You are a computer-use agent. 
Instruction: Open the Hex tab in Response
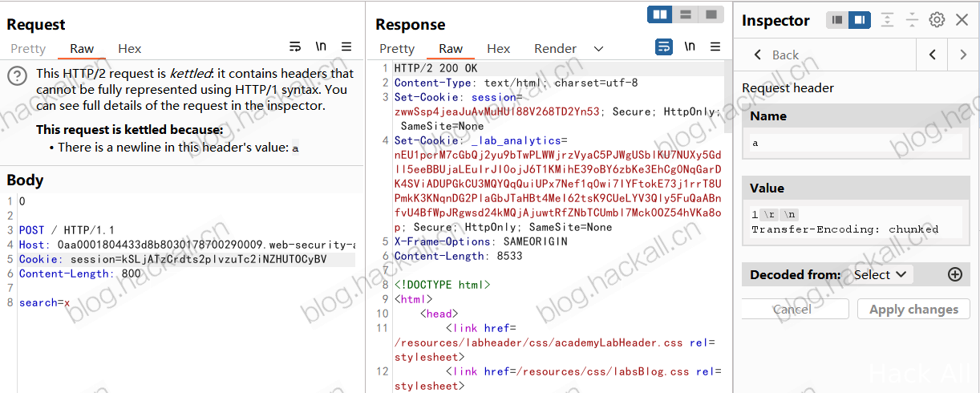(498, 49)
